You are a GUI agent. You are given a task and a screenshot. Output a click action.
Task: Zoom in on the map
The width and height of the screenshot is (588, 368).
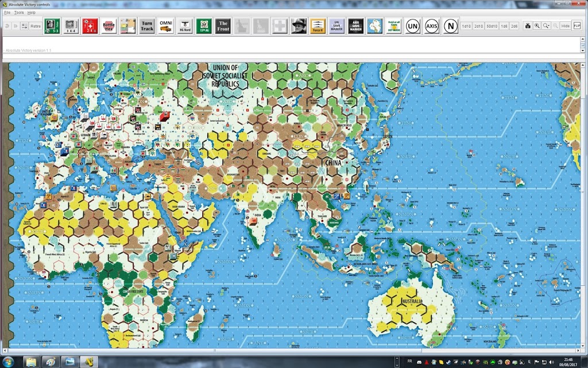pos(537,26)
